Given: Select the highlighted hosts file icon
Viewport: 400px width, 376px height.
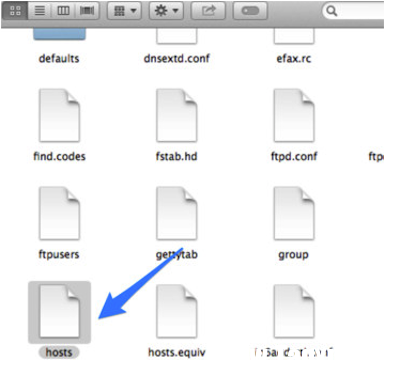Looking at the screenshot, I should click(x=59, y=311).
